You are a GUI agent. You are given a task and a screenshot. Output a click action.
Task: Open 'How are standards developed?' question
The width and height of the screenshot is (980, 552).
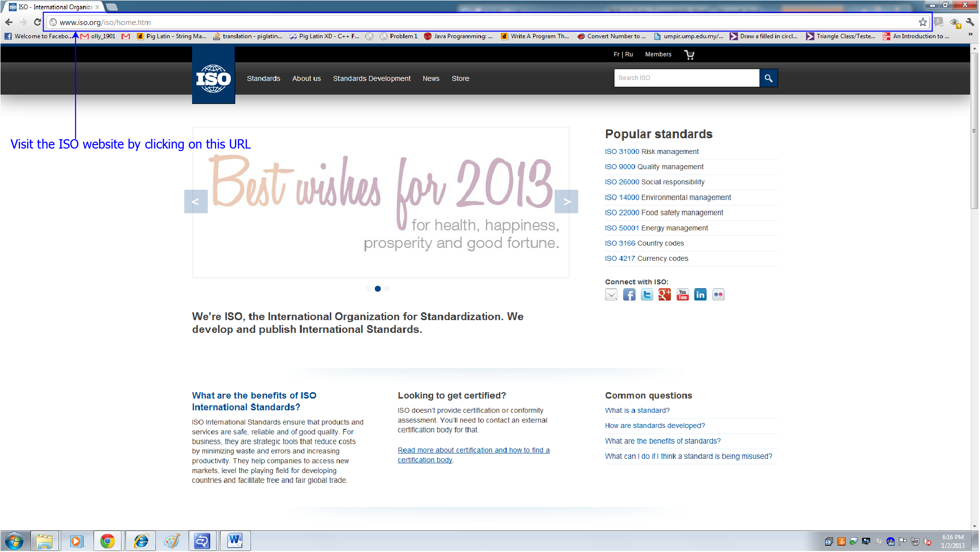[655, 426]
